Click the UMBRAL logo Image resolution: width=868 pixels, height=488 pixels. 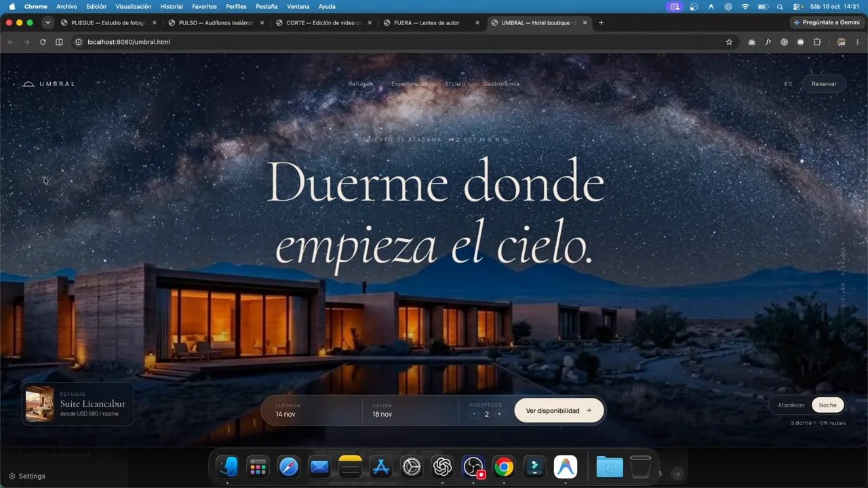coord(49,84)
